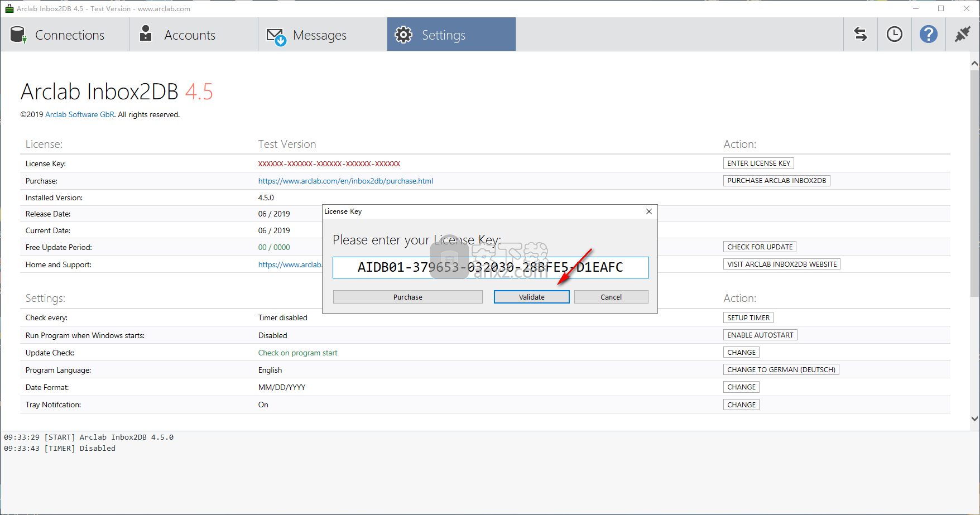Click PURCHASE ARCLAB INBOX2DB button
This screenshot has height=515, width=980.
(776, 181)
